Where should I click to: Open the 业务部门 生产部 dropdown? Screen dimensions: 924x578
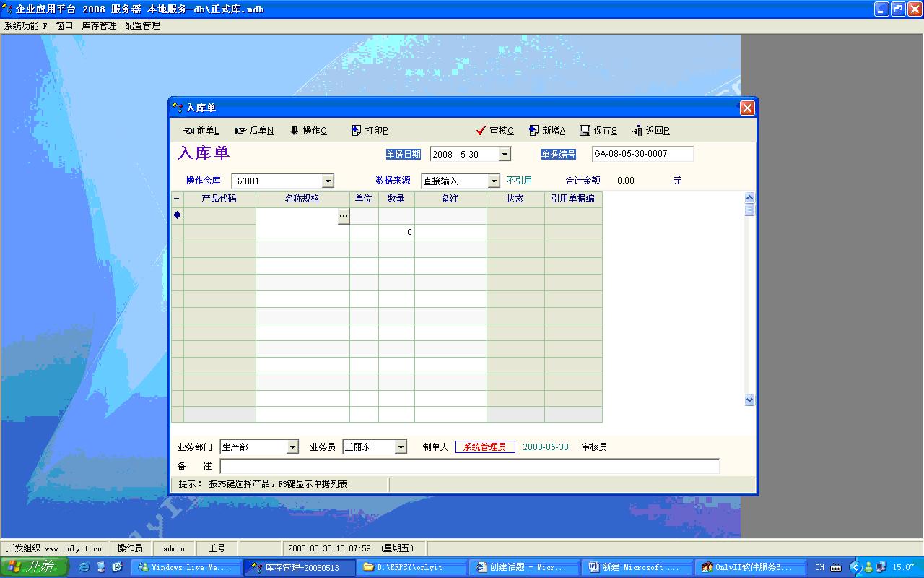[x=292, y=447]
